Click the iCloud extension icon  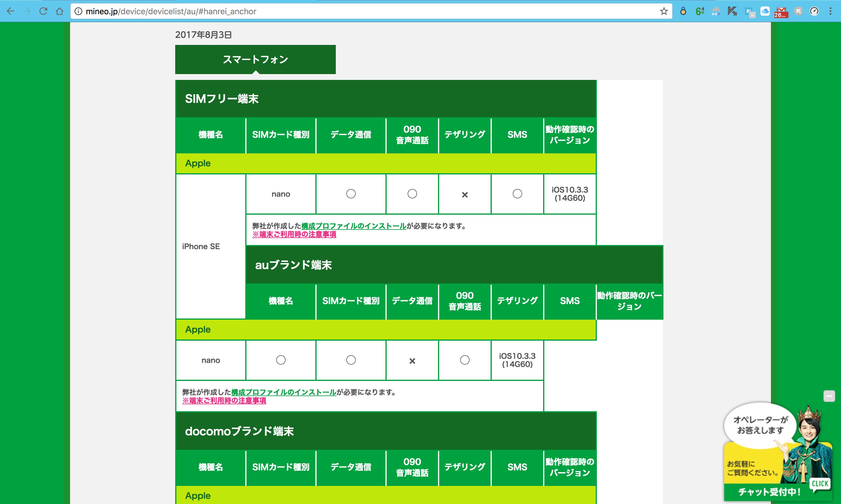click(765, 11)
